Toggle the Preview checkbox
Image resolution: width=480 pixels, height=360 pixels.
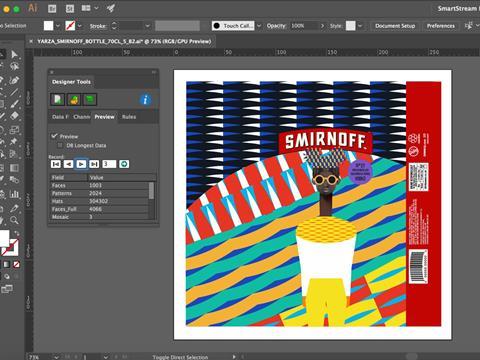click(54, 136)
